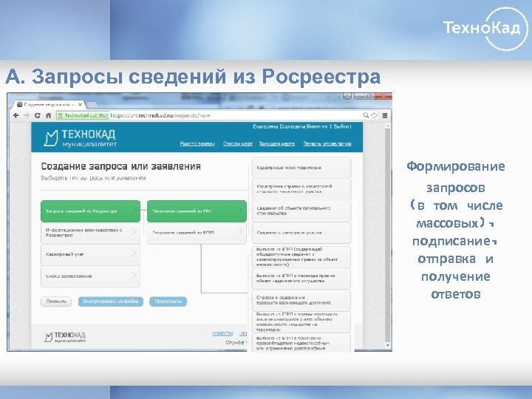
Task: Choose 'Выписка из ЕГРП о правах отдельного лица' option
Action: point(301,322)
